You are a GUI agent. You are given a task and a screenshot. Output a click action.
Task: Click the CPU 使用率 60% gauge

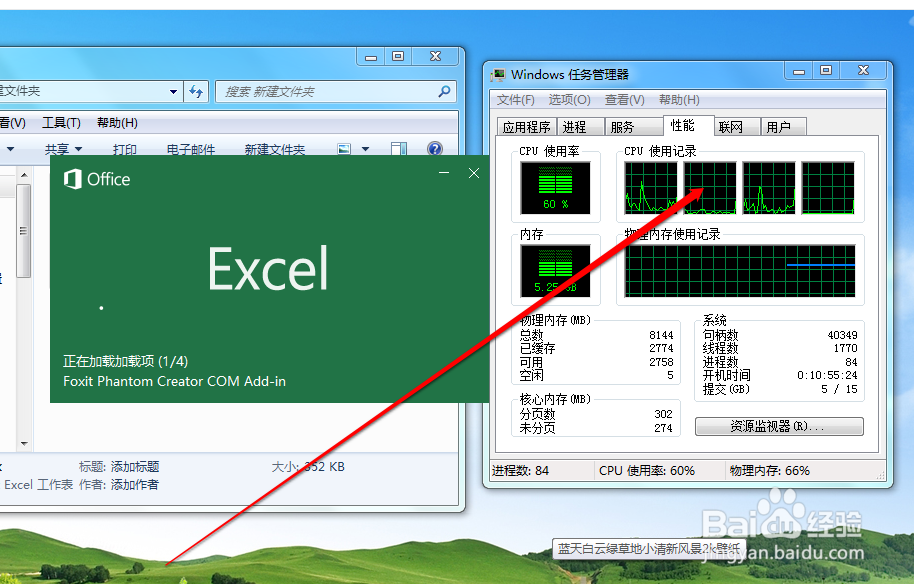click(555, 188)
